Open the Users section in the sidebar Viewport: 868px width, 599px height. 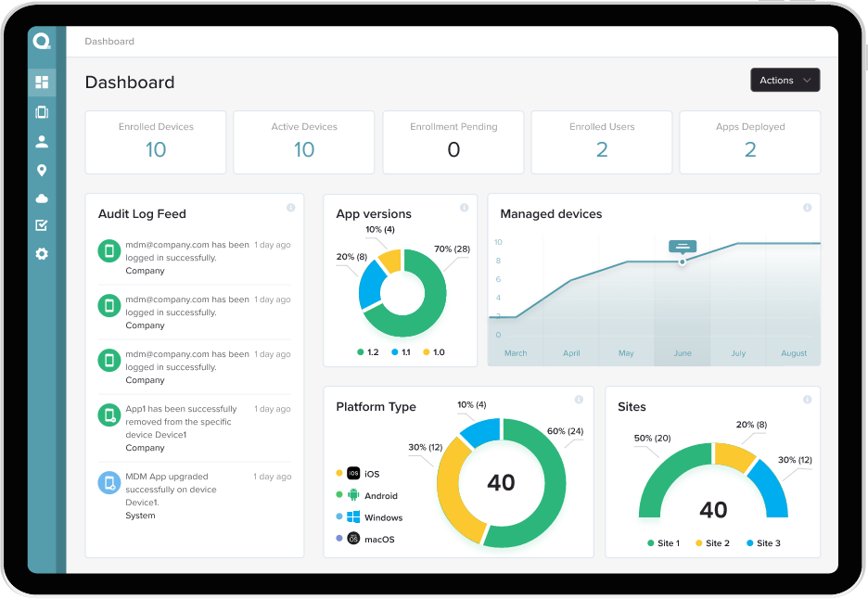pos(42,140)
